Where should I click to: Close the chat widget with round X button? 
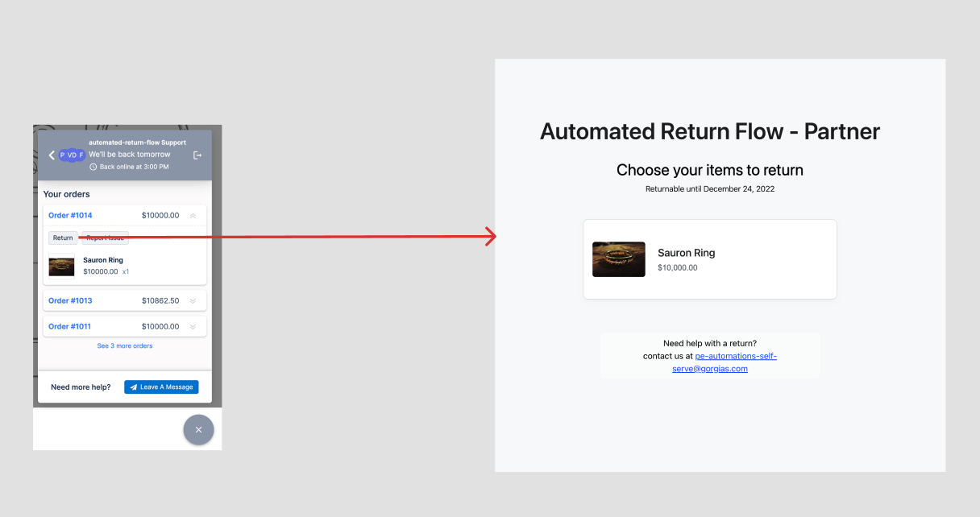click(198, 430)
